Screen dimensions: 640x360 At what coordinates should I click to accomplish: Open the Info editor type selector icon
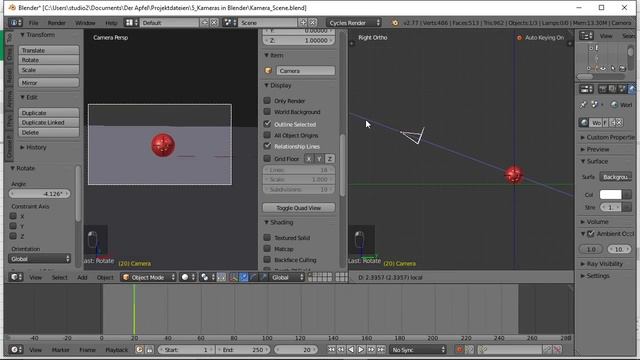15,23
